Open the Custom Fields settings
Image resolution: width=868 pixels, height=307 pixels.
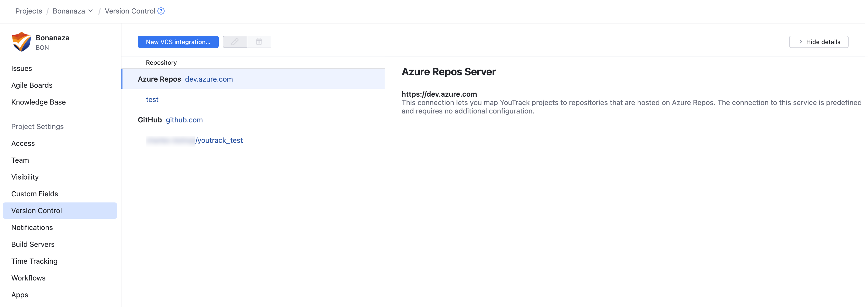[34, 194]
